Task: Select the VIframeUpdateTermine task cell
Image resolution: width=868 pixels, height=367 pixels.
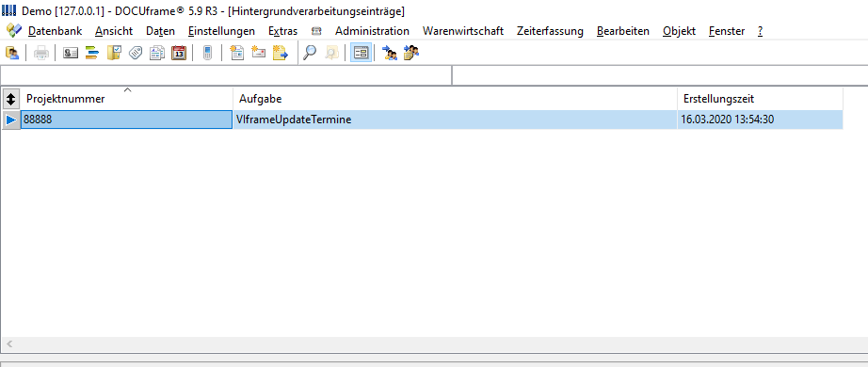Action: 455,120
